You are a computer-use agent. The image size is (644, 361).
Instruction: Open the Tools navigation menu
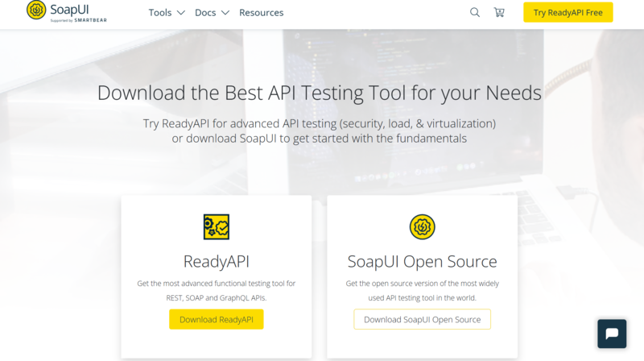point(160,13)
